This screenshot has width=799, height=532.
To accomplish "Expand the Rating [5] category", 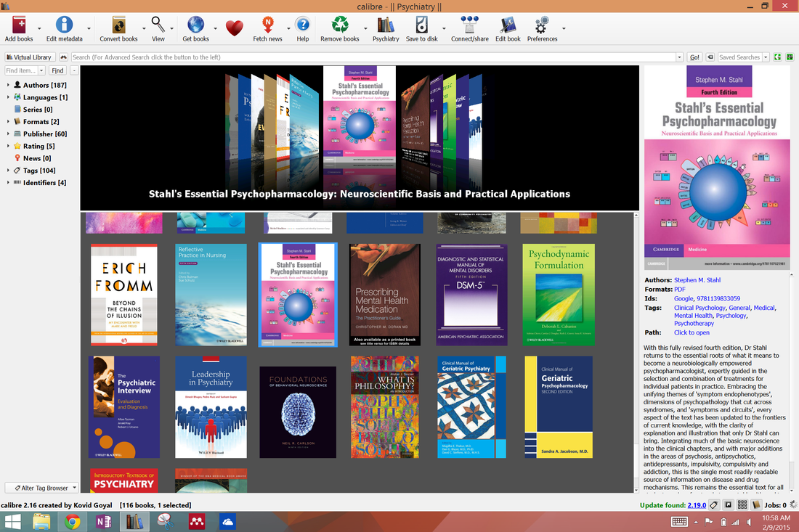I will [x=8, y=146].
